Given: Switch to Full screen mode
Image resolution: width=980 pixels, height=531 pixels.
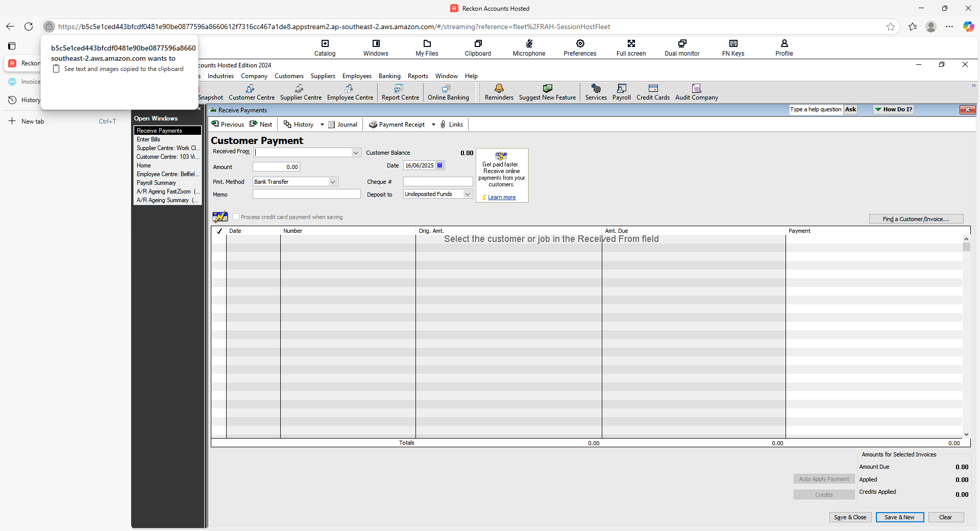Looking at the screenshot, I should pos(631,48).
